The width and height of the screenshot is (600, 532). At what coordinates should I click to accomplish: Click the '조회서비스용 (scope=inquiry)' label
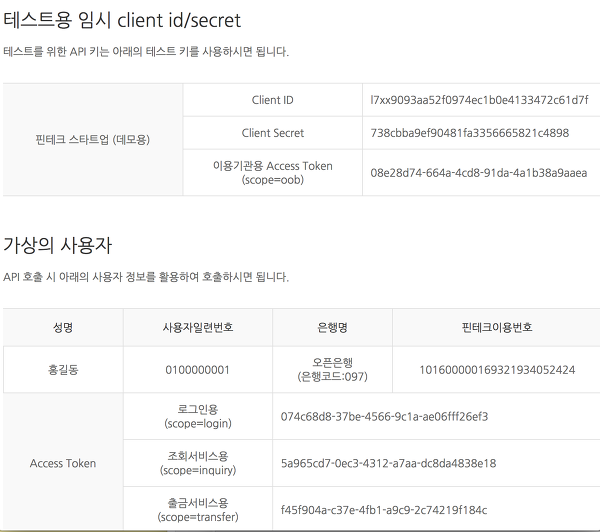coord(198,463)
